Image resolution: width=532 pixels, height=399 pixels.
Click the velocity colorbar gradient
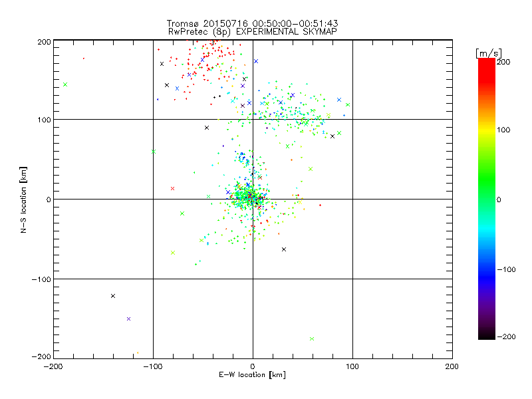[487, 198]
